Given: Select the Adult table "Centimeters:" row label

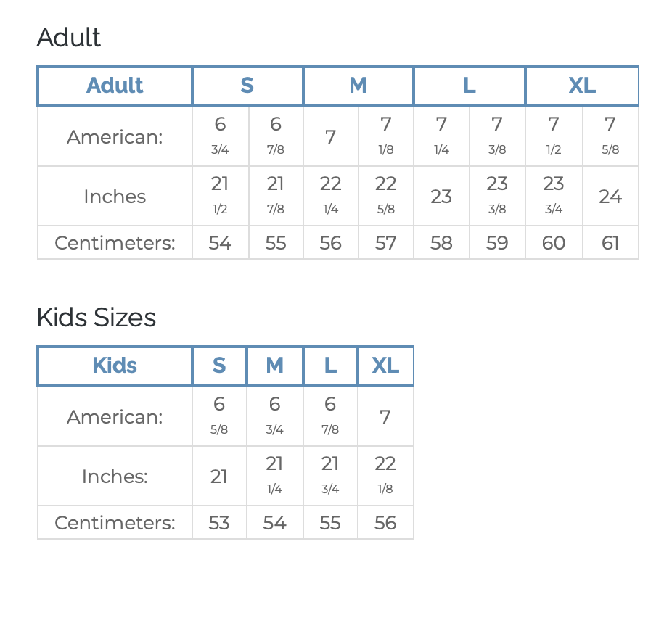Looking at the screenshot, I should 115,243.
